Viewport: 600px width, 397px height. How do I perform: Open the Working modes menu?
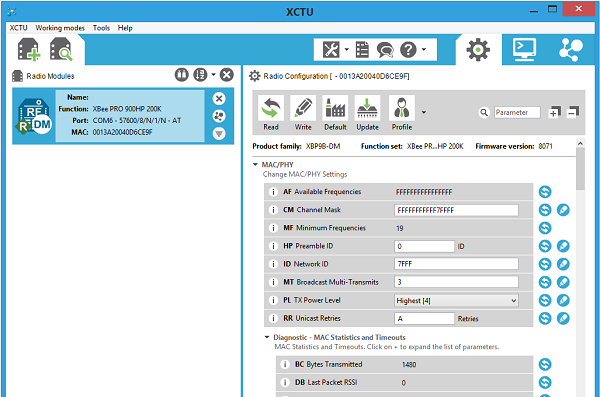(x=60, y=28)
